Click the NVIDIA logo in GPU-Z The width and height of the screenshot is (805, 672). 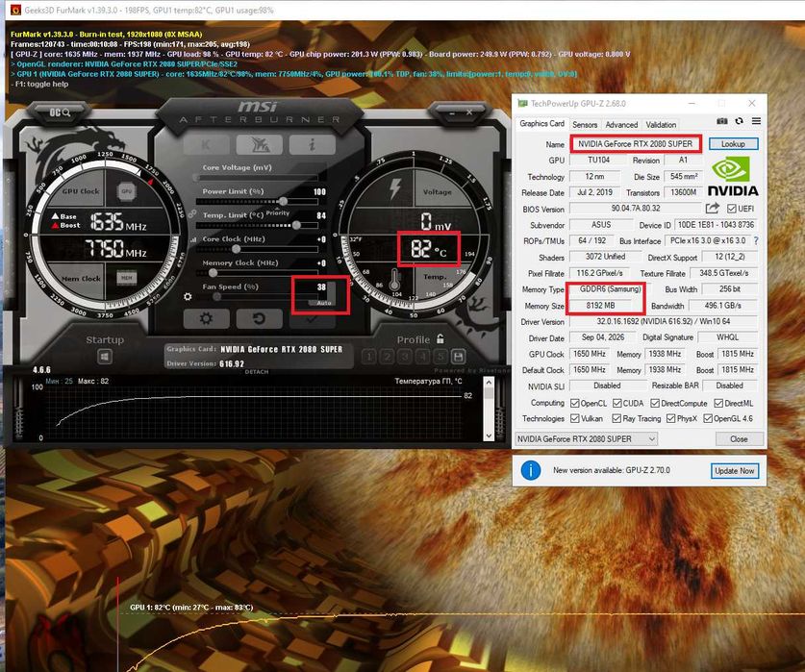tap(733, 177)
